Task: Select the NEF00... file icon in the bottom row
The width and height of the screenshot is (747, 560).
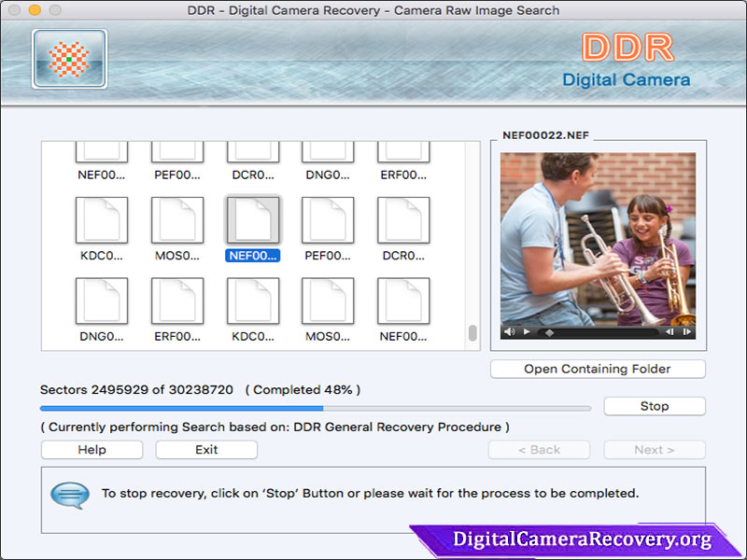Action: (x=403, y=301)
